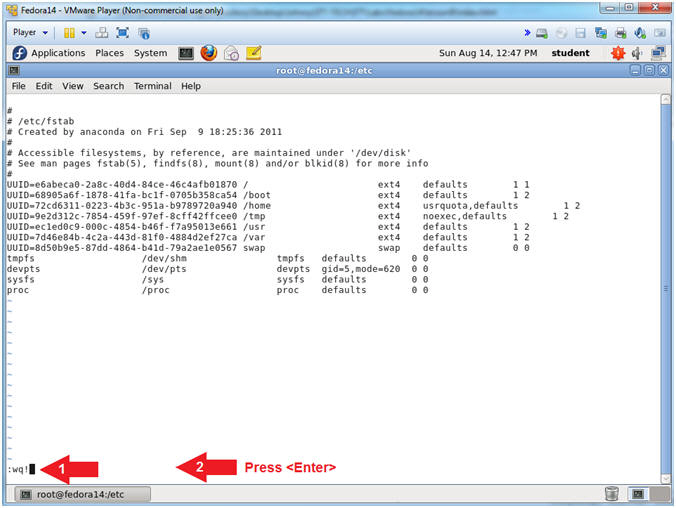676x508 pixels.
Task: Open the terminal File menu
Action: tap(19, 86)
